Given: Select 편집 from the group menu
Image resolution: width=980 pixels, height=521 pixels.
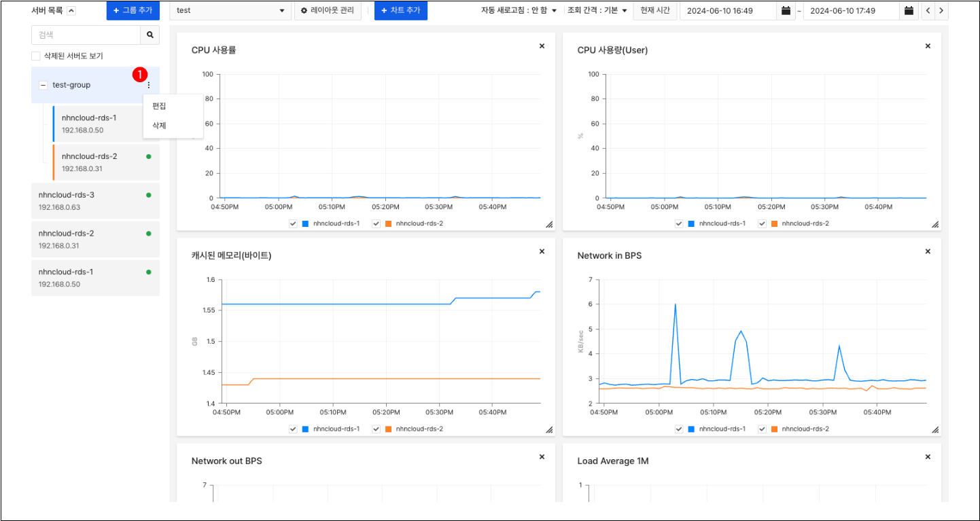Looking at the screenshot, I should [x=160, y=106].
